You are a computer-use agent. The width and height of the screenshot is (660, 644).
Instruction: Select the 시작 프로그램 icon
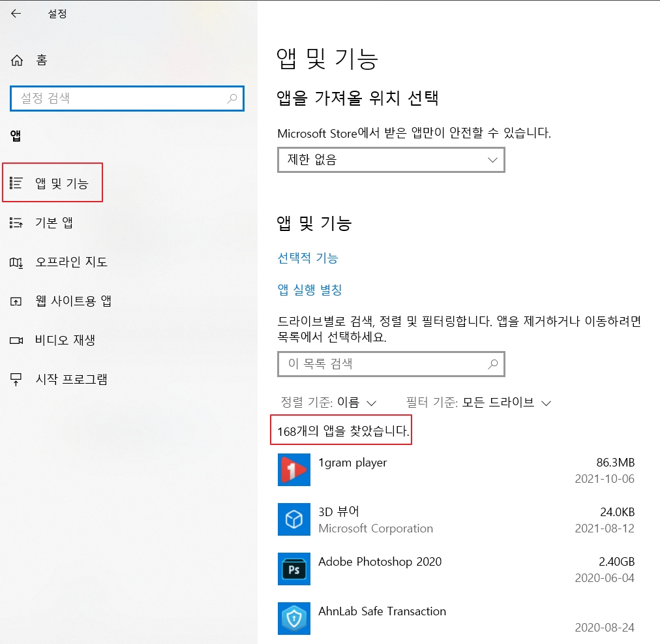[x=16, y=379]
